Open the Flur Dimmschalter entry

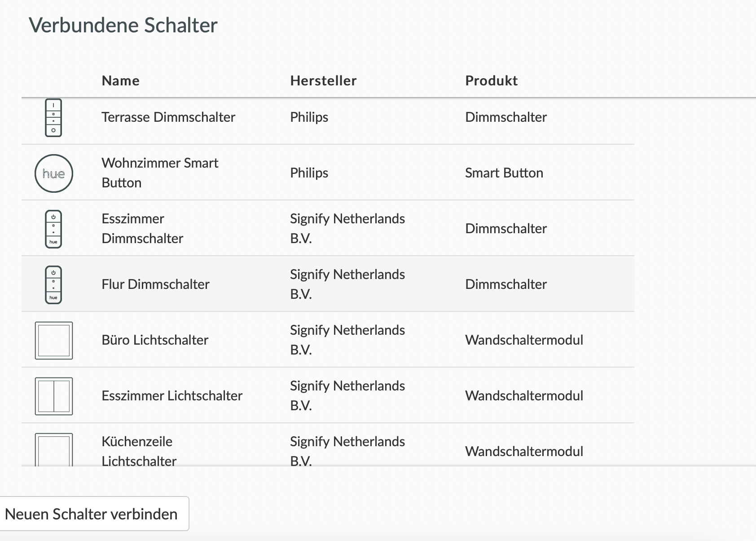[155, 284]
